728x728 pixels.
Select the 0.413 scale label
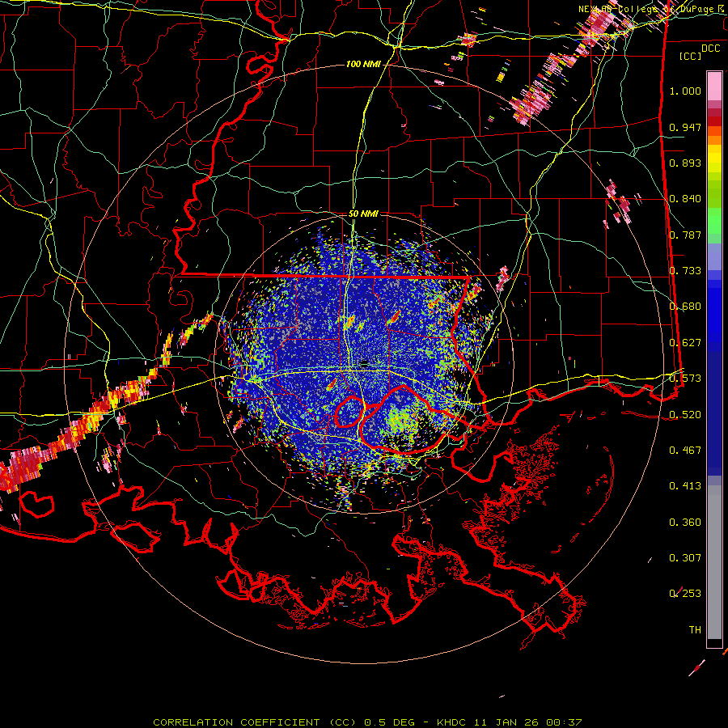(x=685, y=486)
